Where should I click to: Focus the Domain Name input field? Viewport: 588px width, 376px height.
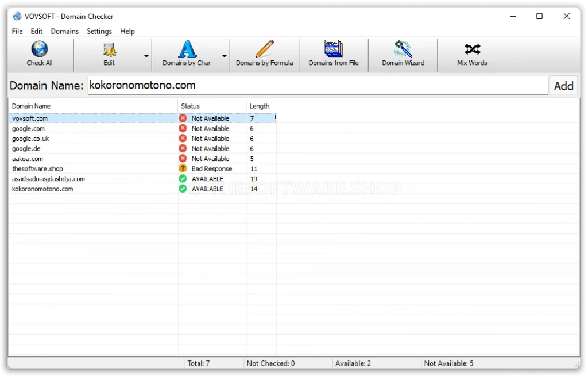[318, 85]
